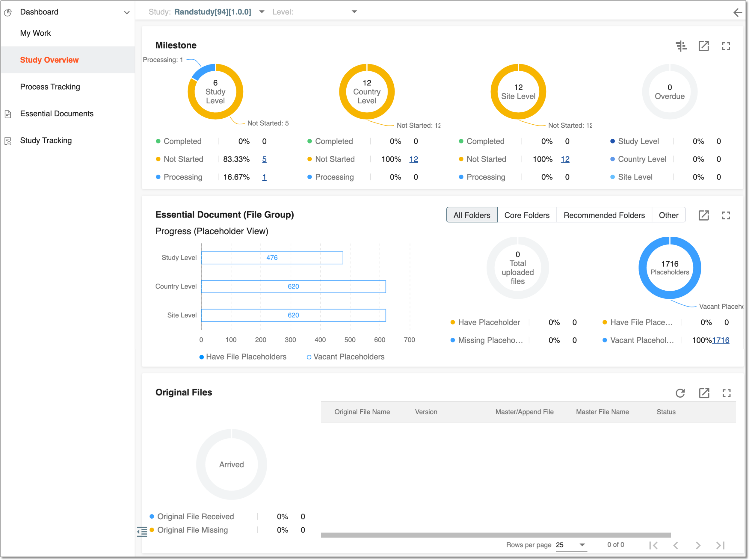Open Study Level Not Started count 5
The width and height of the screenshot is (749, 560).
tap(264, 159)
